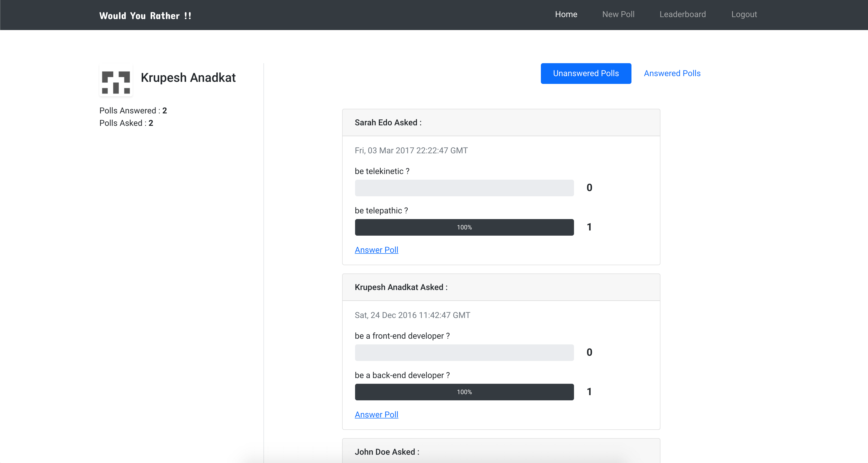
Task: Click the be telepathic 100% progress bar
Action: (x=464, y=227)
